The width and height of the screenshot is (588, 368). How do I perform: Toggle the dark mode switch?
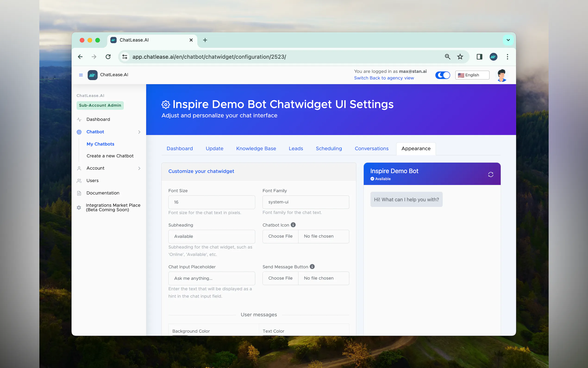point(442,75)
